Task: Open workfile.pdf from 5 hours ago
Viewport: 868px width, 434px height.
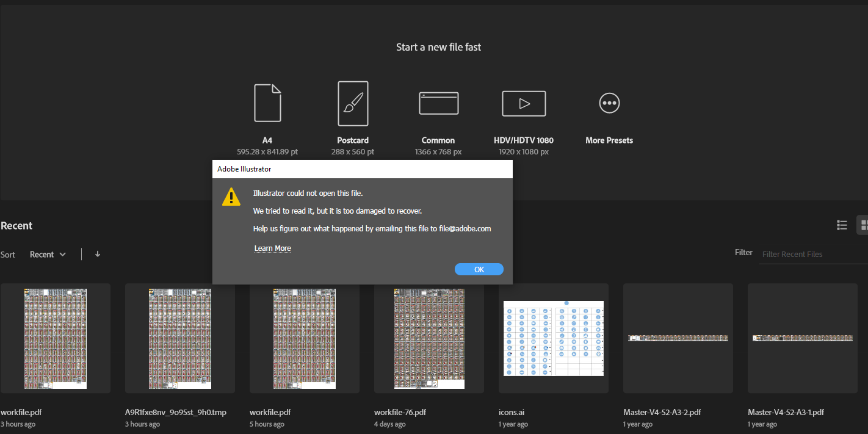Action: click(305, 338)
